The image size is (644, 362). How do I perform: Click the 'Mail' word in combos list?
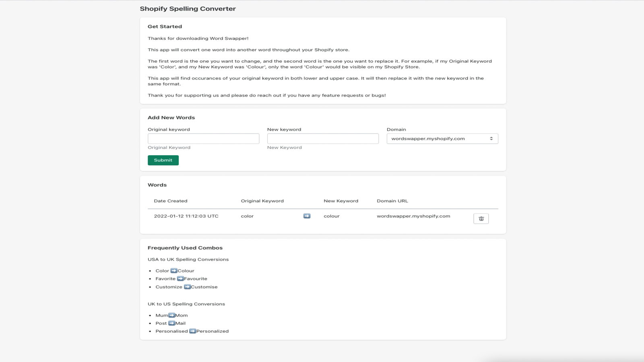tap(180, 323)
